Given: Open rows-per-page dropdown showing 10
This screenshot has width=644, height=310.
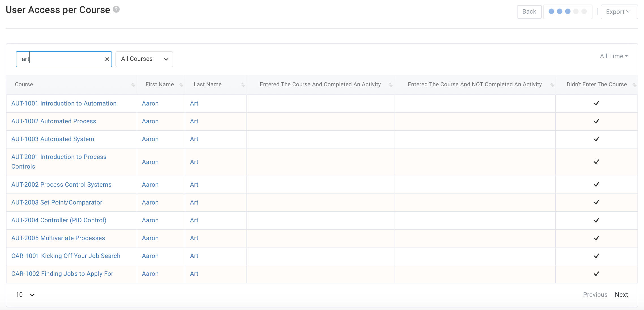Looking at the screenshot, I should click(25, 295).
